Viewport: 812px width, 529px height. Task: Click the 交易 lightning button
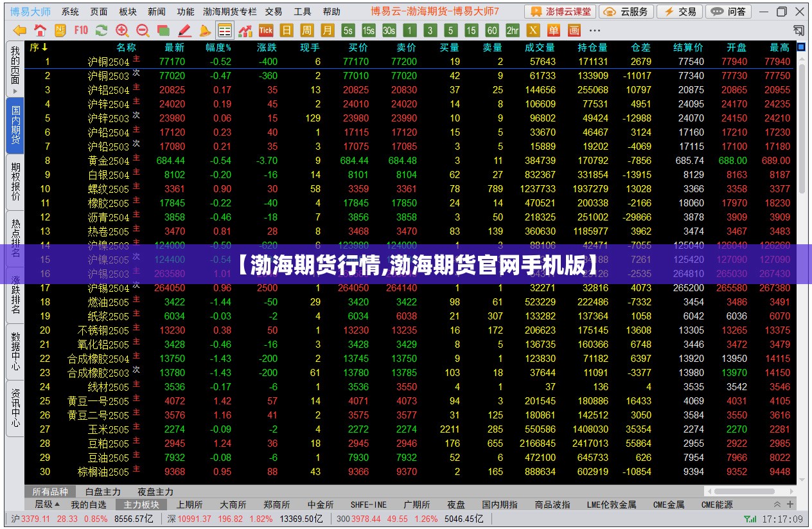tap(680, 12)
